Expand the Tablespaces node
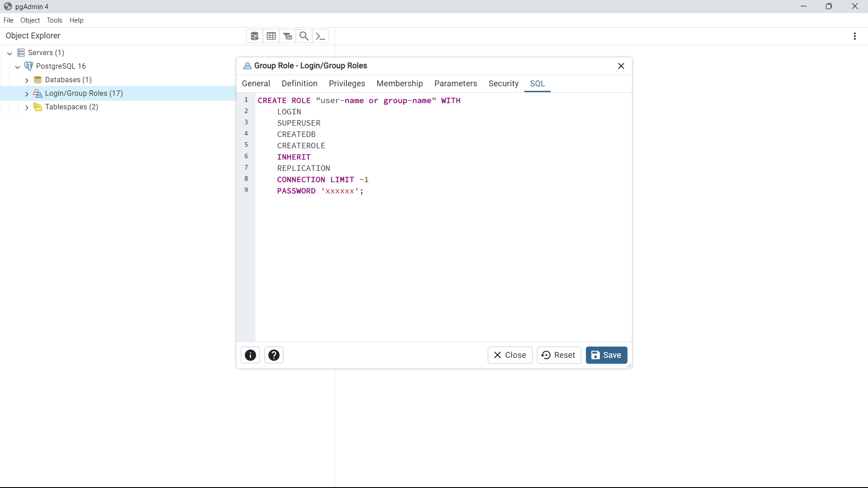868x488 pixels. tap(27, 107)
